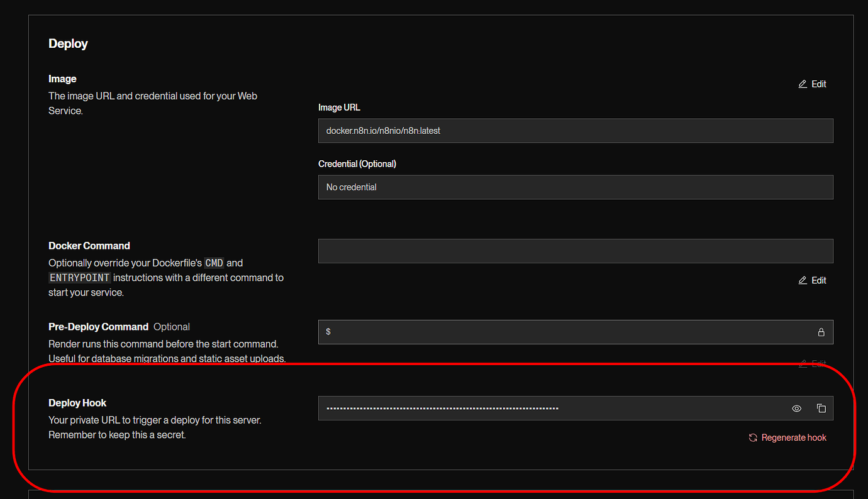Click the pencil Edit icon below Docker Command field
868x499 pixels.
click(x=803, y=280)
